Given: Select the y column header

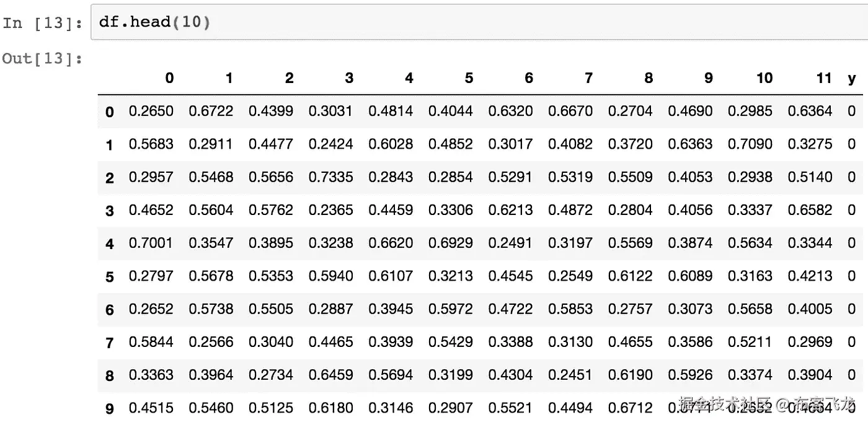Looking at the screenshot, I should (x=851, y=78).
